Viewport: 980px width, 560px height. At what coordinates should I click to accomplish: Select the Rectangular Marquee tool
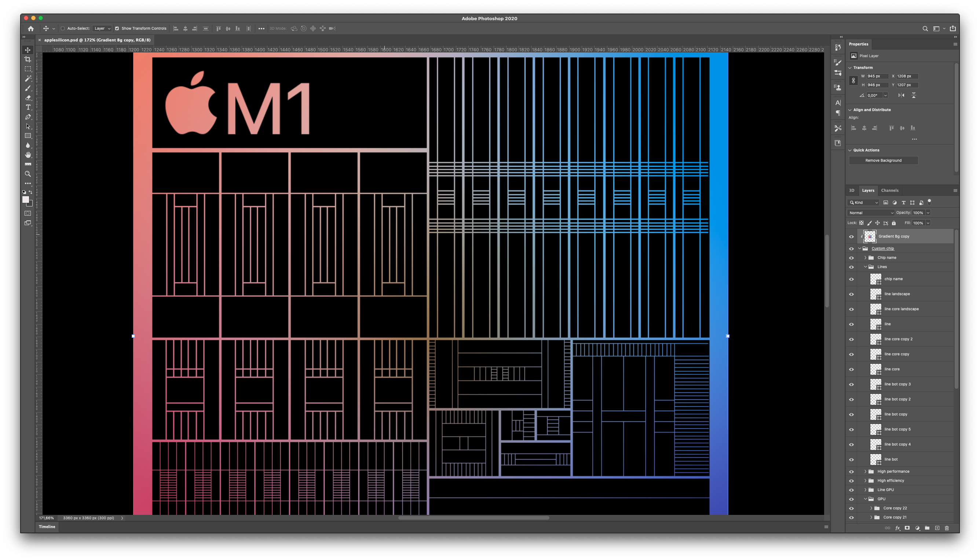tap(28, 69)
